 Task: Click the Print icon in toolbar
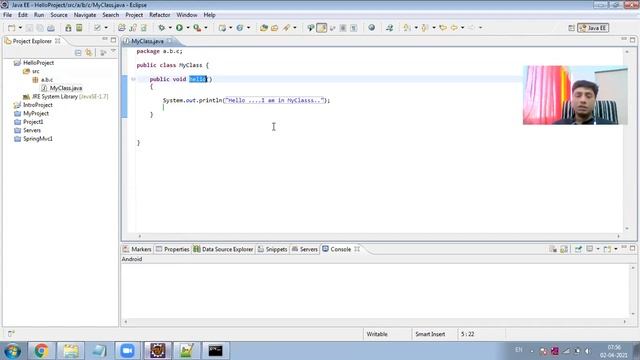coord(51,28)
